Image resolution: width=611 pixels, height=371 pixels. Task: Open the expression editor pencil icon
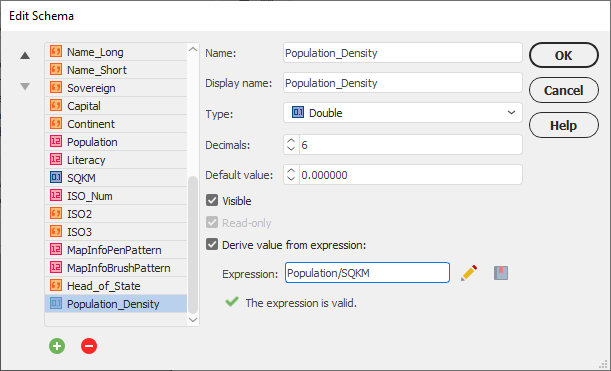pos(469,273)
